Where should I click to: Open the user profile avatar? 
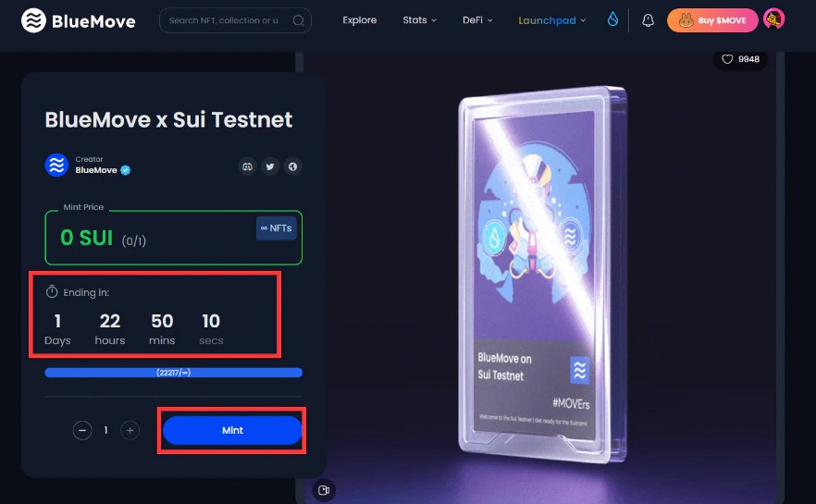click(773, 19)
